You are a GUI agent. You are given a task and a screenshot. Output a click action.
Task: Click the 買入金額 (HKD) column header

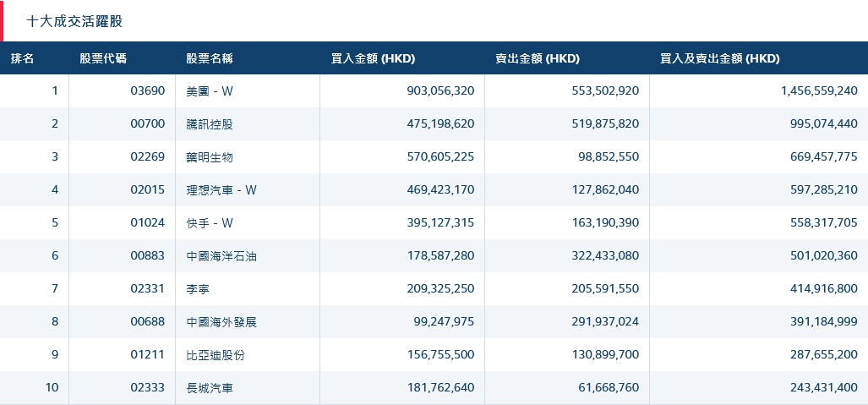(x=373, y=58)
